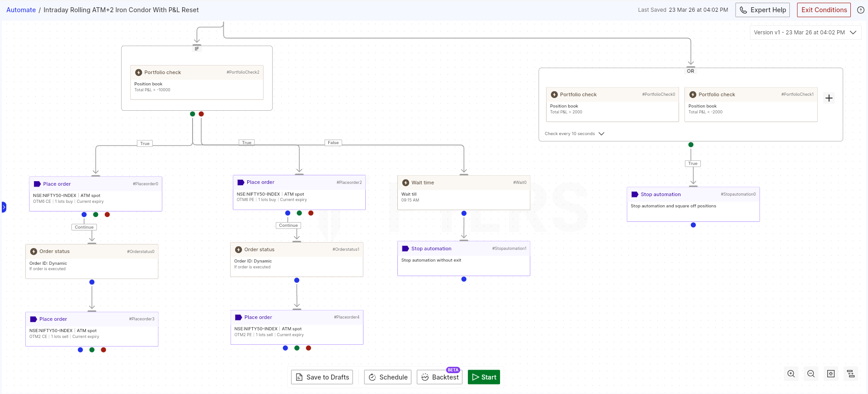
Task: Start the automation
Action: (x=484, y=377)
